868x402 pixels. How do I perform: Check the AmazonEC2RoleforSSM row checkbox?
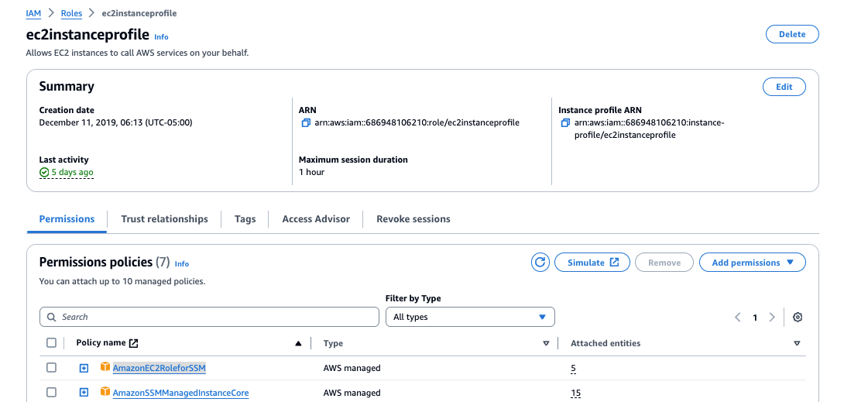point(51,368)
